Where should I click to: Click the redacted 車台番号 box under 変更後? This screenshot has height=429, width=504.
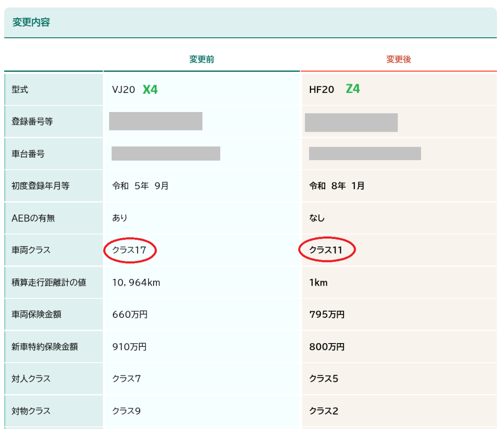(x=365, y=154)
